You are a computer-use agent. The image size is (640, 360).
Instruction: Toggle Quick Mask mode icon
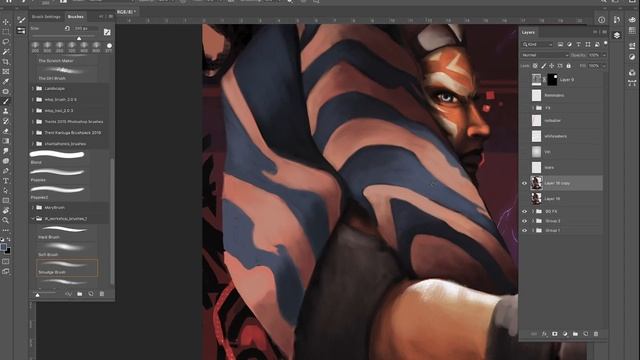click(x=6, y=261)
